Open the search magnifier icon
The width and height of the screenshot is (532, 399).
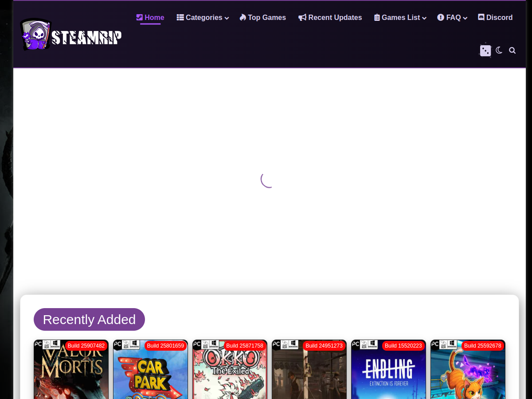(x=512, y=51)
